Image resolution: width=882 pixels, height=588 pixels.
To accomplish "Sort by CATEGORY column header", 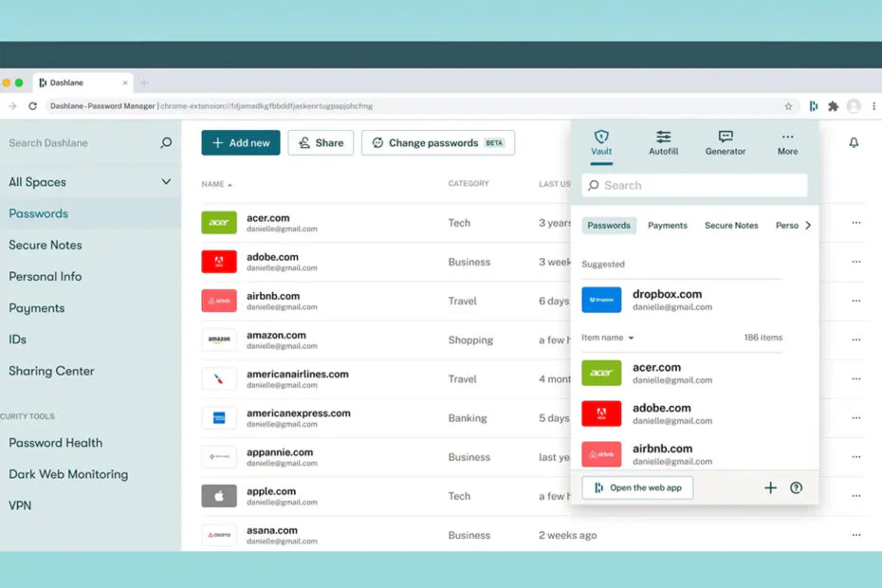I will coord(468,183).
